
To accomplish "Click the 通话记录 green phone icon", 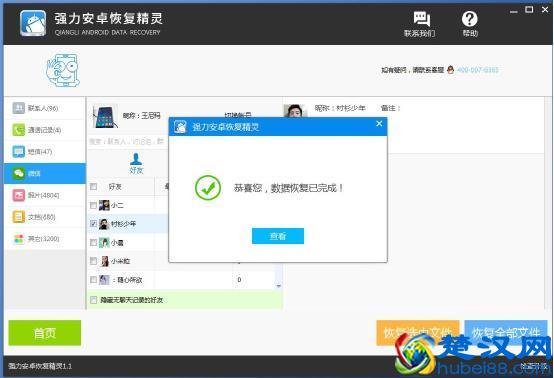I will (x=18, y=130).
